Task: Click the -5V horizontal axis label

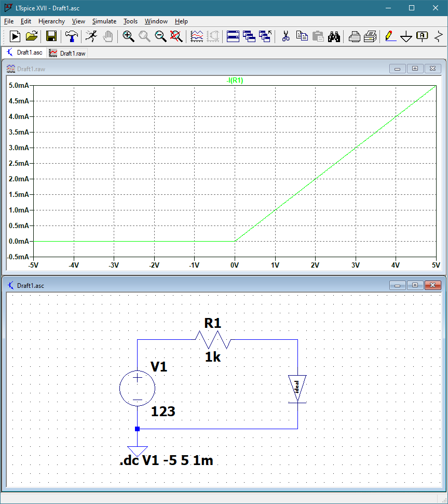Action: (33, 265)
